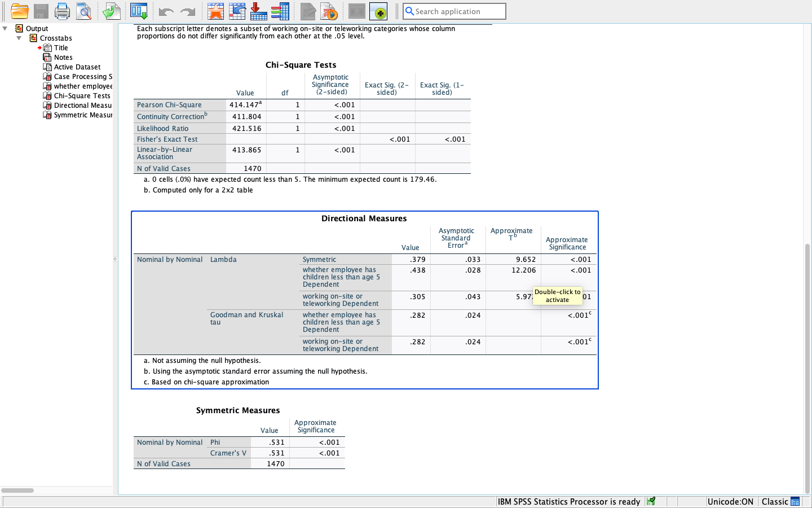Collapse the Output root node
The width and height of the screenshot is (812, 508).
point(5,28)
